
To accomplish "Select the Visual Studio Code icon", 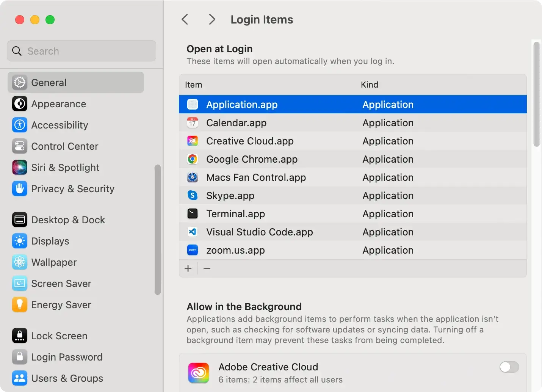I will pyautogui.click(x=193, y=232).
